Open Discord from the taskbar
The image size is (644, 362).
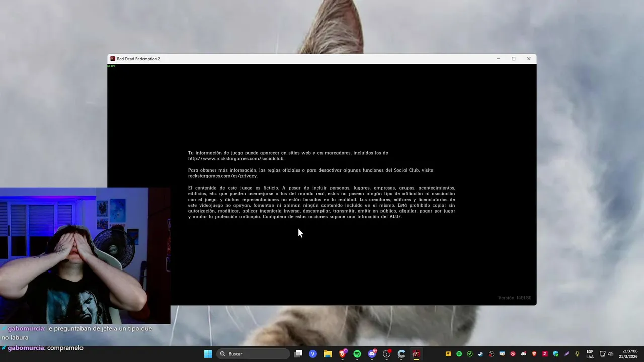pyautogui.click(x=372, y=354)
